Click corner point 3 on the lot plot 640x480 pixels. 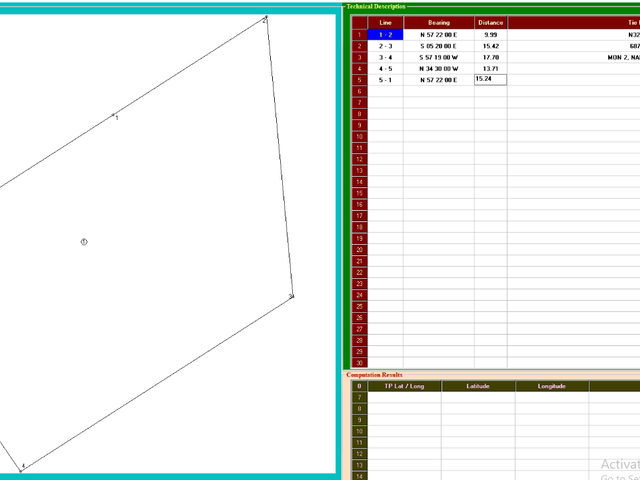(291, 296)
